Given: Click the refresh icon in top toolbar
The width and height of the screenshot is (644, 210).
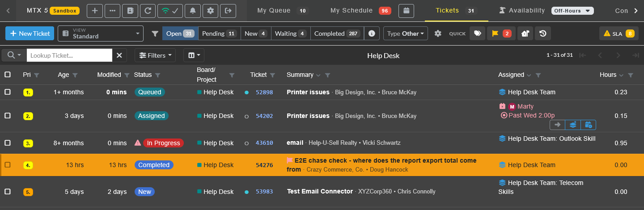Looking at the screenshot, I should pos(148,10).
